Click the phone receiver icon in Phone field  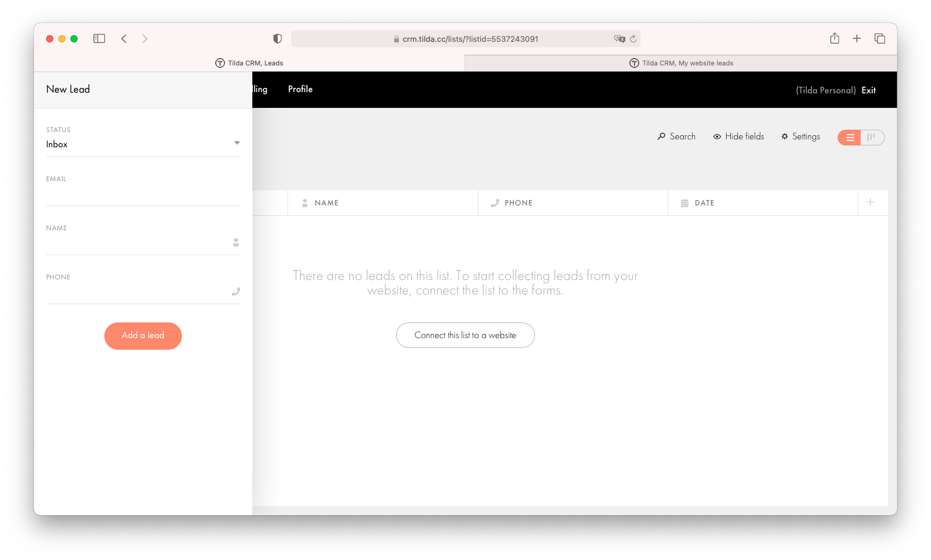tap(235, 292)
